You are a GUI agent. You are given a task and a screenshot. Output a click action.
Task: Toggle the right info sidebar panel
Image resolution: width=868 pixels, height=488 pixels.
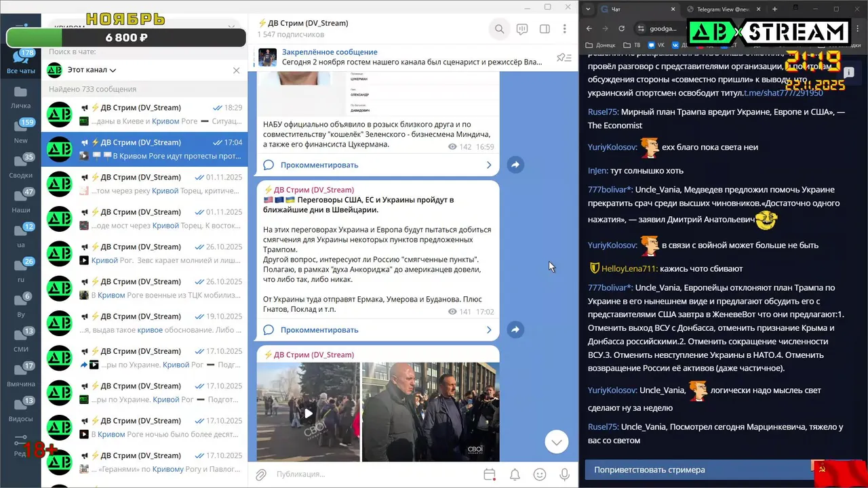[544, 29]
